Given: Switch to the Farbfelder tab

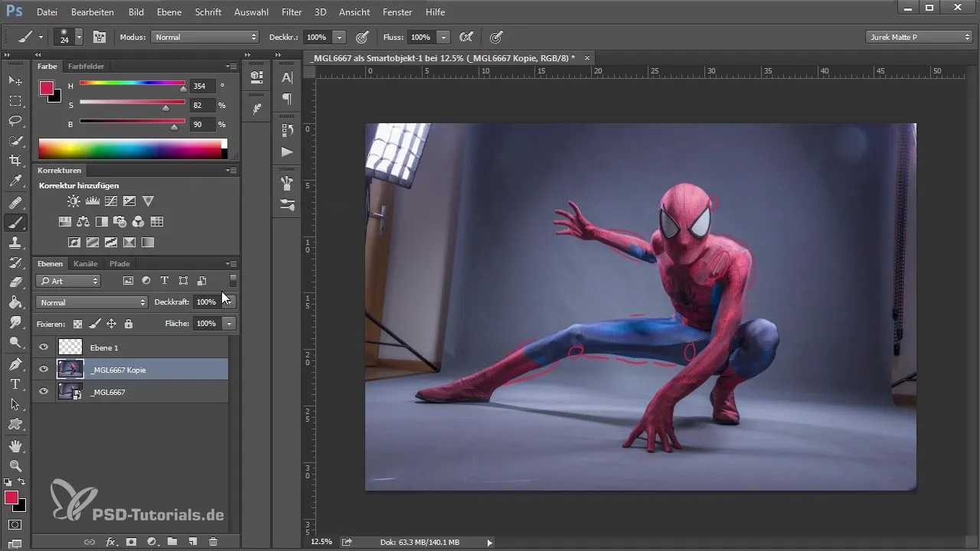Looking at the screenshot, I should coord(86,67).
